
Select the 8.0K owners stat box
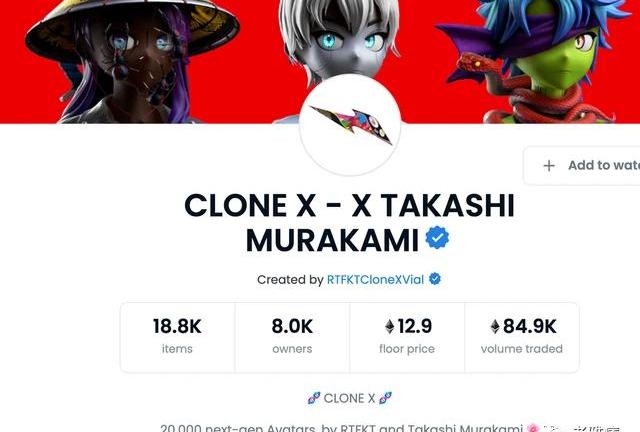pyautogui.click(x=292, y=337)
